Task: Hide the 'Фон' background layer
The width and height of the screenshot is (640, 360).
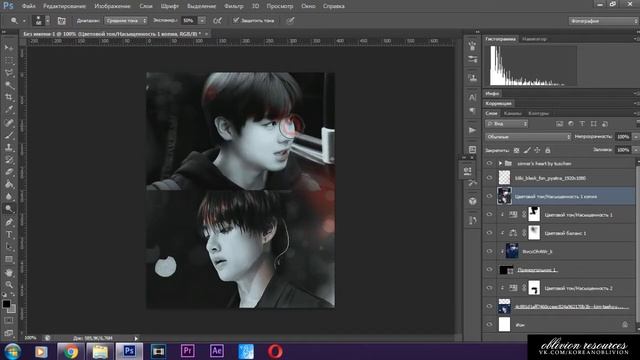Action: click(489, 325)
